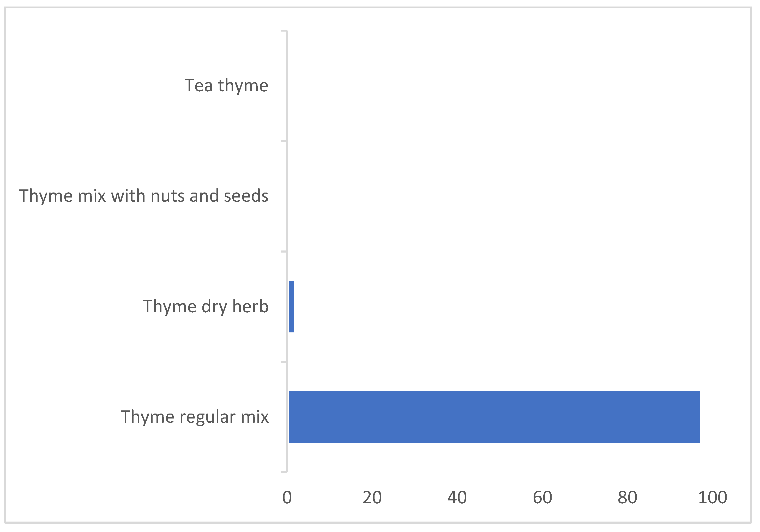Select the 20 axis tick label
Screen dimensions: 760x532
pyautogui.click(x=372, y=498)
